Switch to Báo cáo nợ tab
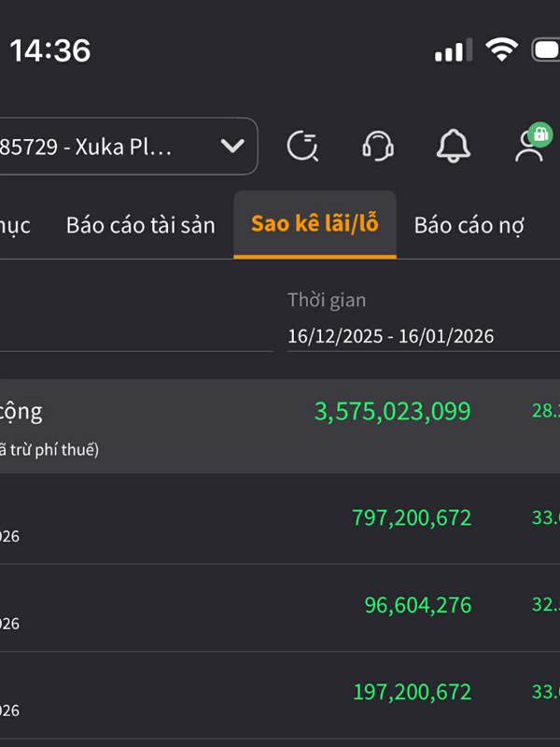Screen dimensions: 560x747 [469, 225]
